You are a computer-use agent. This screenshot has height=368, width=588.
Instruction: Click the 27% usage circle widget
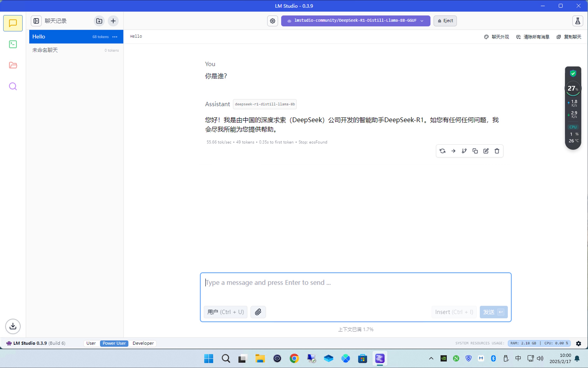(x=573, y=89)
